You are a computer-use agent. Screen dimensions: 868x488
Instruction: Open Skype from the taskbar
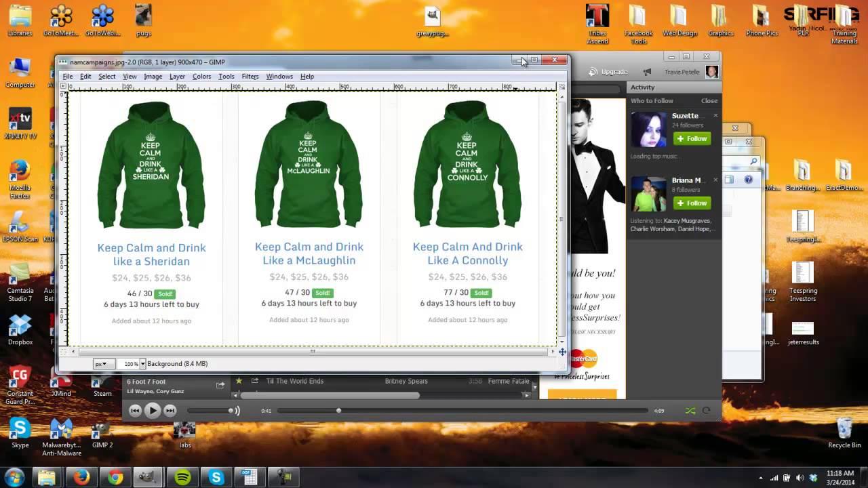(216, 477)
